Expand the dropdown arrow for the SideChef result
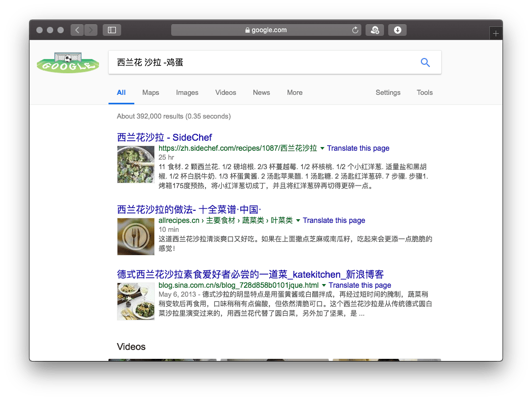 coord(322,148)
